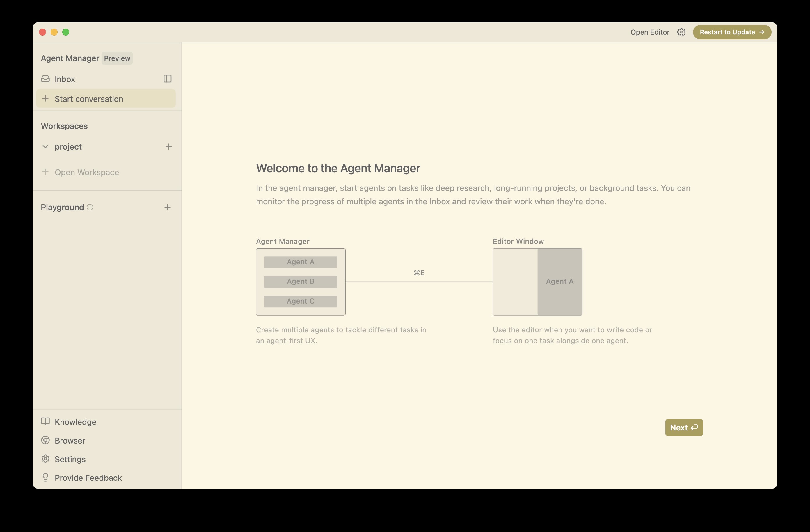
Task: Click the Playground info icon
Action: [90, 207]
